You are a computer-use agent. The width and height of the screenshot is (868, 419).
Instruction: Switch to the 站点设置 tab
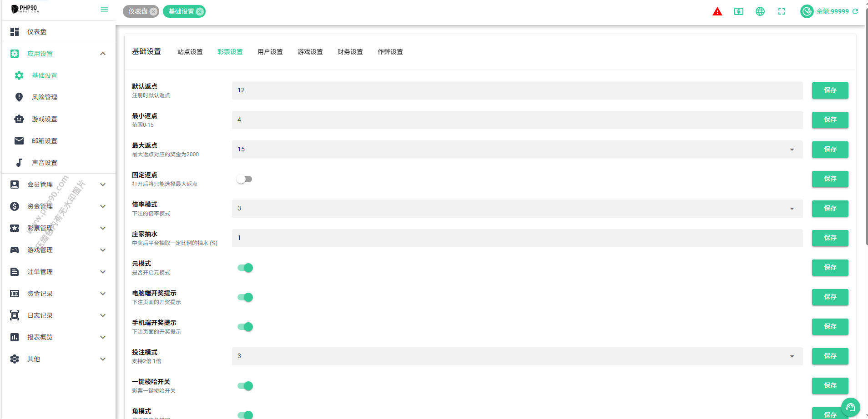tap(190, 52)
